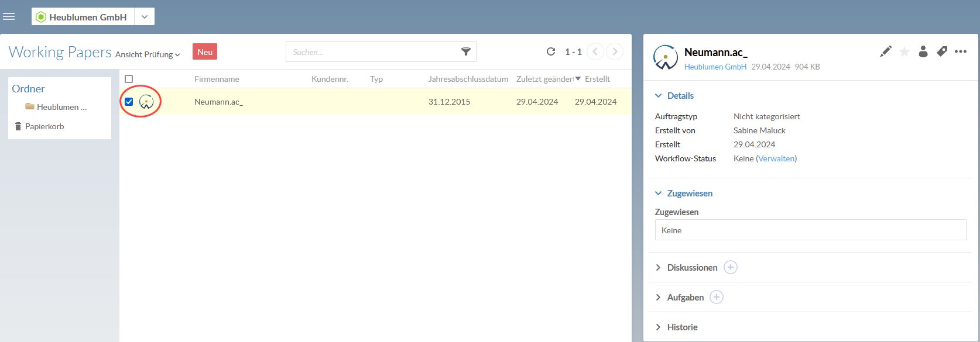Viewport: 980px width, 342px height.
Task: Click the trash can icon
Action: [x=18, y=126]
